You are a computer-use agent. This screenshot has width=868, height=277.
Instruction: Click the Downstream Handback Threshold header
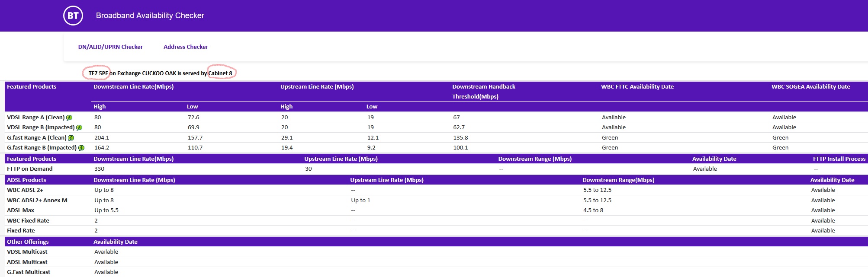(x=484, y=91)
